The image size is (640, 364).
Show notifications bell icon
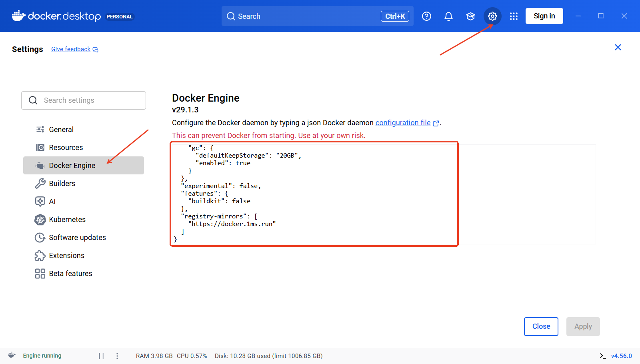tap(448, 16)
